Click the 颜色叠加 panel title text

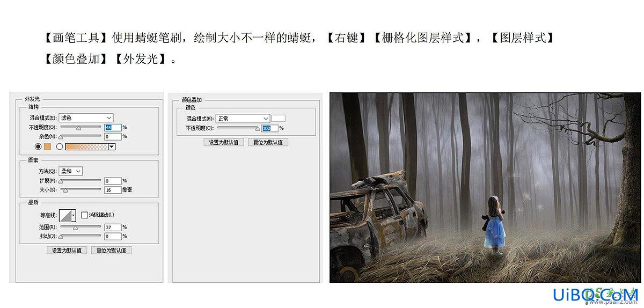click(192, 100)
